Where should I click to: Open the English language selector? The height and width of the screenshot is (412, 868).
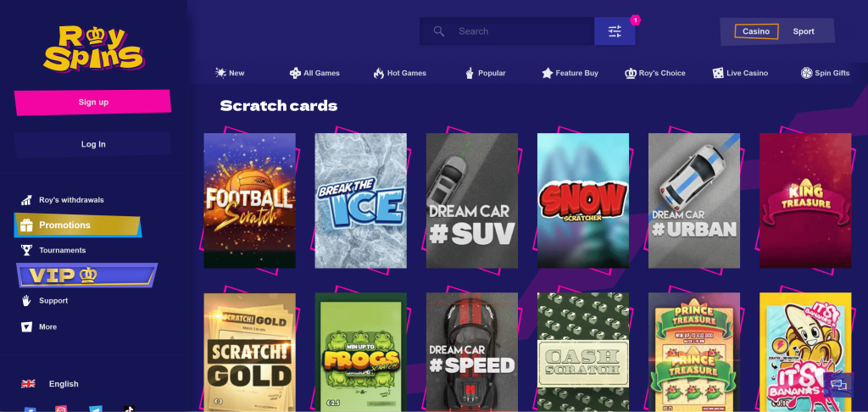pyautogui.click(x=63, y=384)
